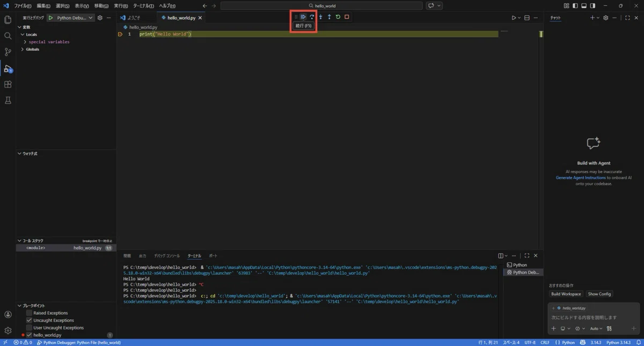This screenshot has width=644, height=346.
Task: Open the Explorer view in activity bar
Action: tap(8, 20)
